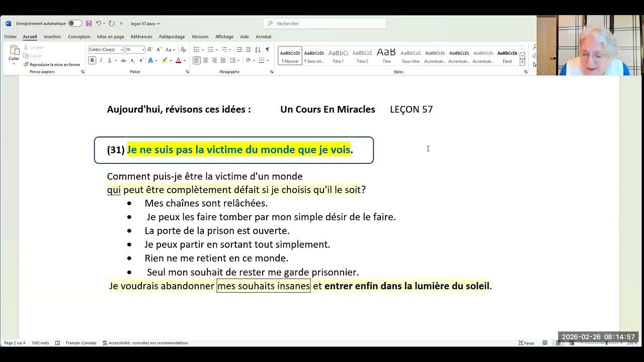Redo the last action
The height and width of the screenshot is (362, 644).
pyautogui.click(x=112, y=24)
